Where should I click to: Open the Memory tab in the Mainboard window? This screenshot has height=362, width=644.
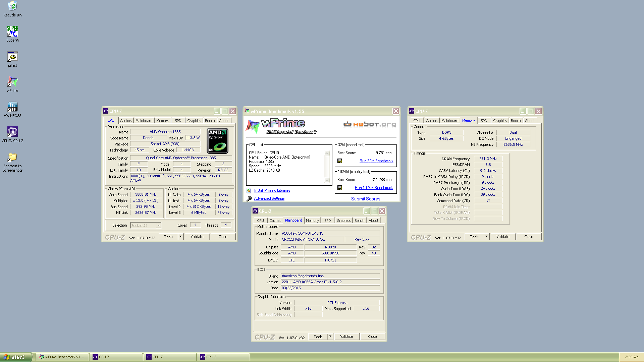pyautogui.click(x=312, y=221)
